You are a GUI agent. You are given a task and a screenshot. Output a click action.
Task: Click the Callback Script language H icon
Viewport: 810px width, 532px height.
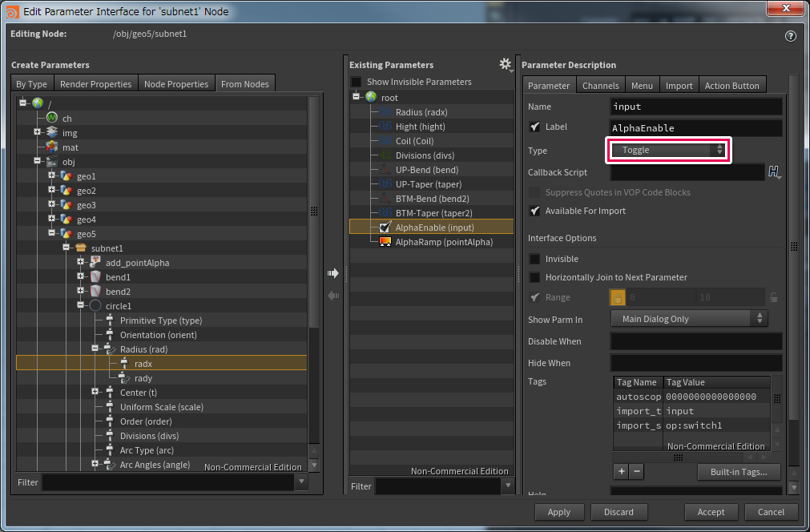[774, 172]
